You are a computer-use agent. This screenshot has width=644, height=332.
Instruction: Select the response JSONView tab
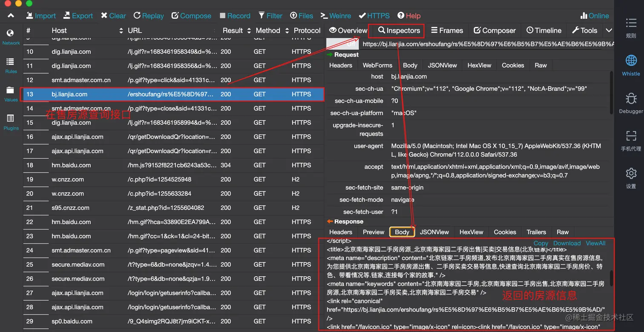(x=434, y=232)
